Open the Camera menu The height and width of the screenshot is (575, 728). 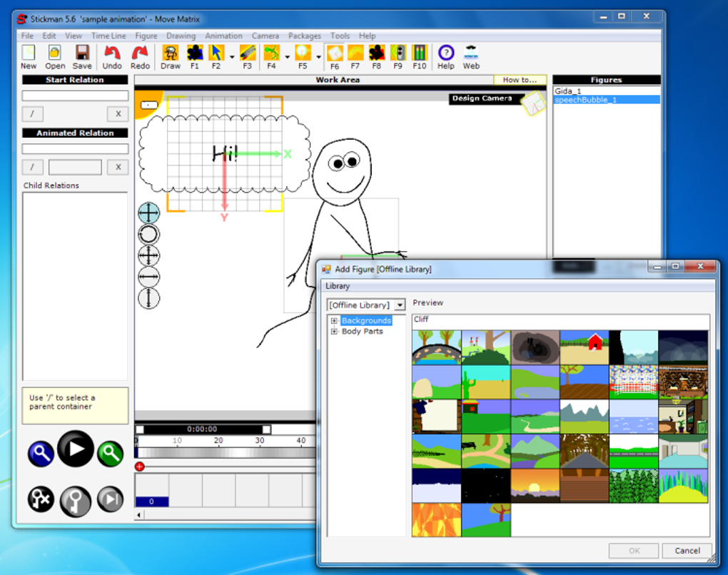[266, 36]
